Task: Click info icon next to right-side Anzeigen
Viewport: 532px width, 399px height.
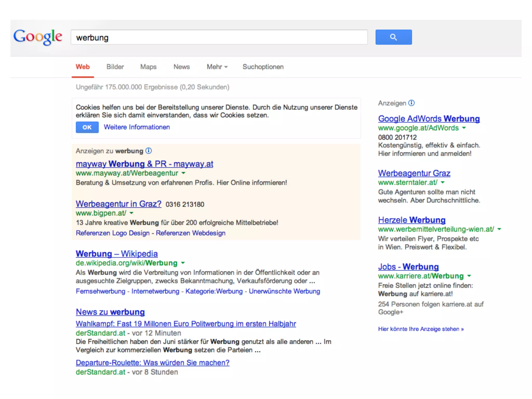Action: pos(411,103)
